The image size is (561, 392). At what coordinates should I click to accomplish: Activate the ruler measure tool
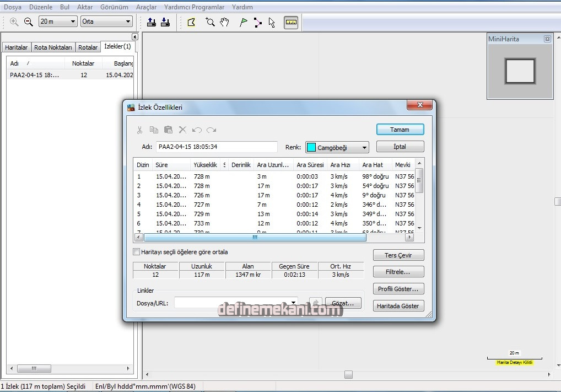(290, 22)
